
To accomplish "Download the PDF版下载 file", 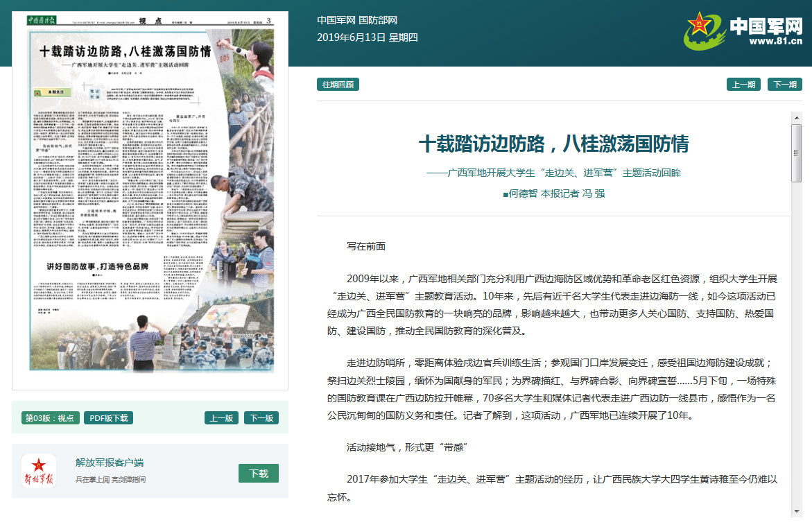I will 108,417.
